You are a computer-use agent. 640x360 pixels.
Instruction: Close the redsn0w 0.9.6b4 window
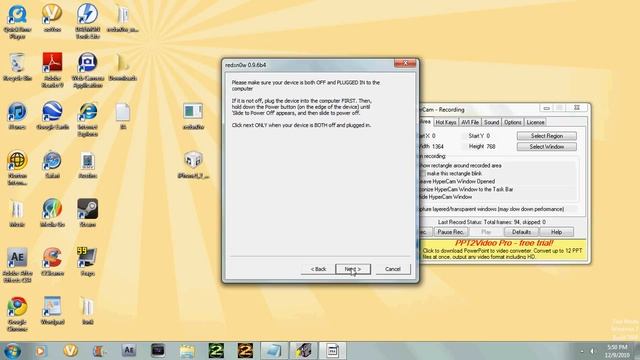pyautogui.click(x=405, y=63)
